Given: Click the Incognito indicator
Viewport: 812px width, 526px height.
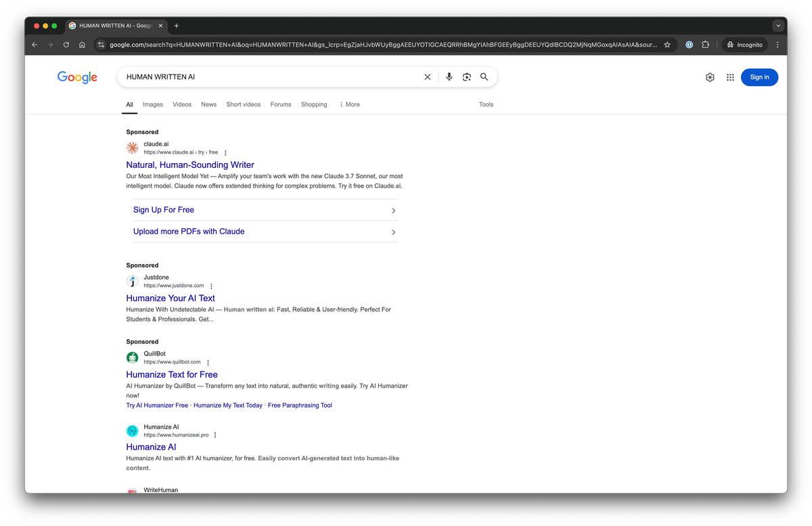Looking at the screenshot, I should 744,45.
